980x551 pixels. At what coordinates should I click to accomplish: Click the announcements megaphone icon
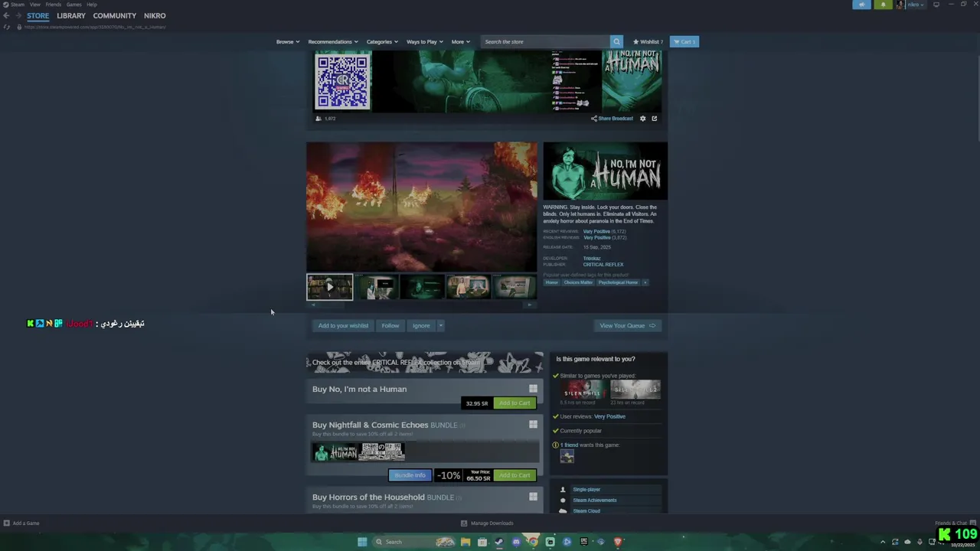tap(861, 5)
